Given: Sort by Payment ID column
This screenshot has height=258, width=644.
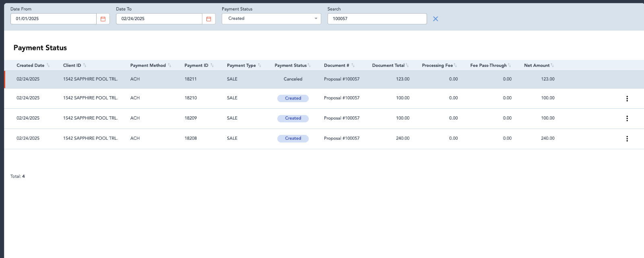Looking at the screenshot, I should [199, 66].
